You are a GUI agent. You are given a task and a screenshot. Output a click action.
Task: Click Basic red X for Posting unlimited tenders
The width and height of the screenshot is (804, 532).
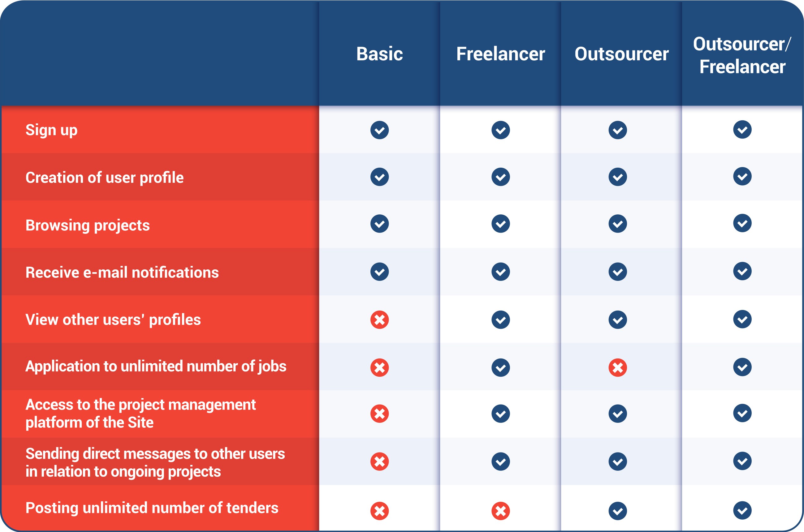tap(379, 511)
